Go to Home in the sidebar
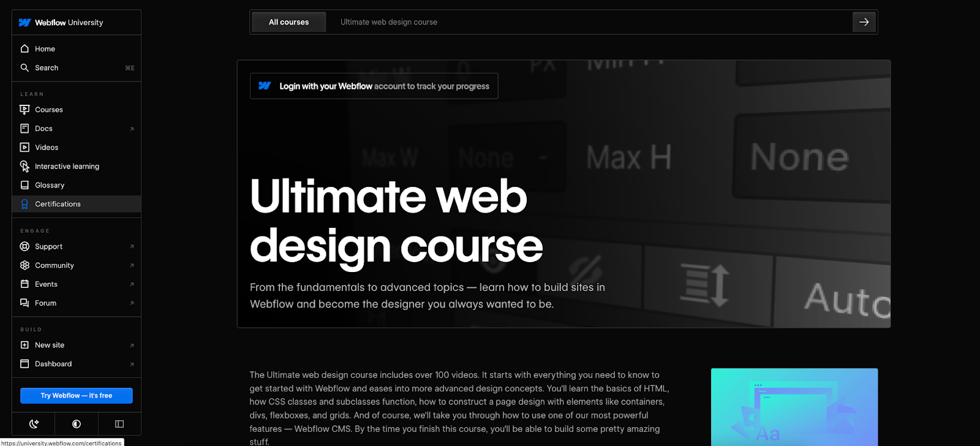 [x=77, y=49]
